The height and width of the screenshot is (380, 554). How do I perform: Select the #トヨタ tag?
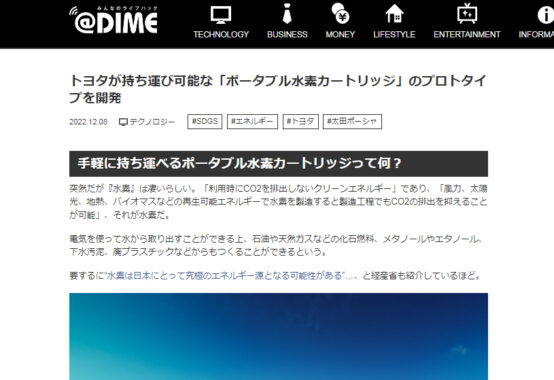300,121
